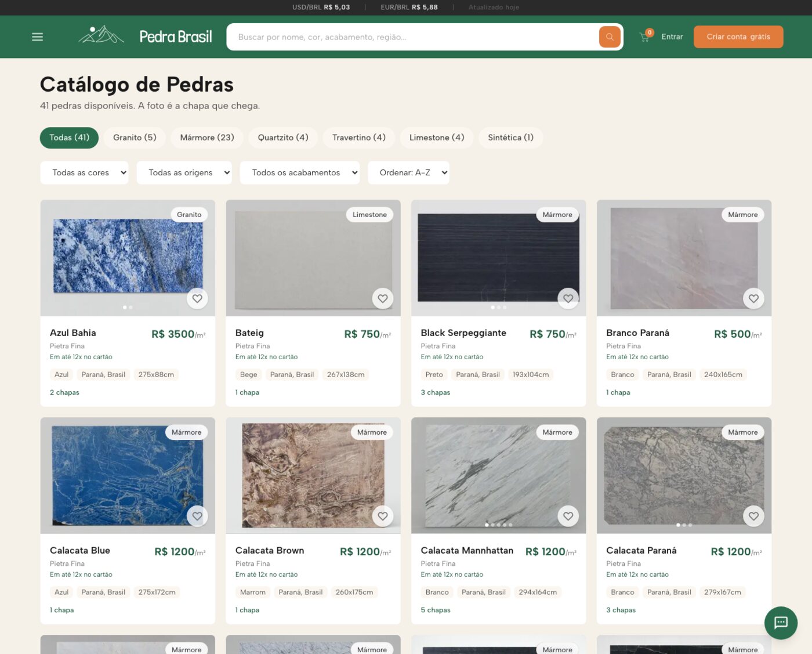Open the hamburger menu
Viewport: 812px width, 654px height.
click(x=37, y=37)
